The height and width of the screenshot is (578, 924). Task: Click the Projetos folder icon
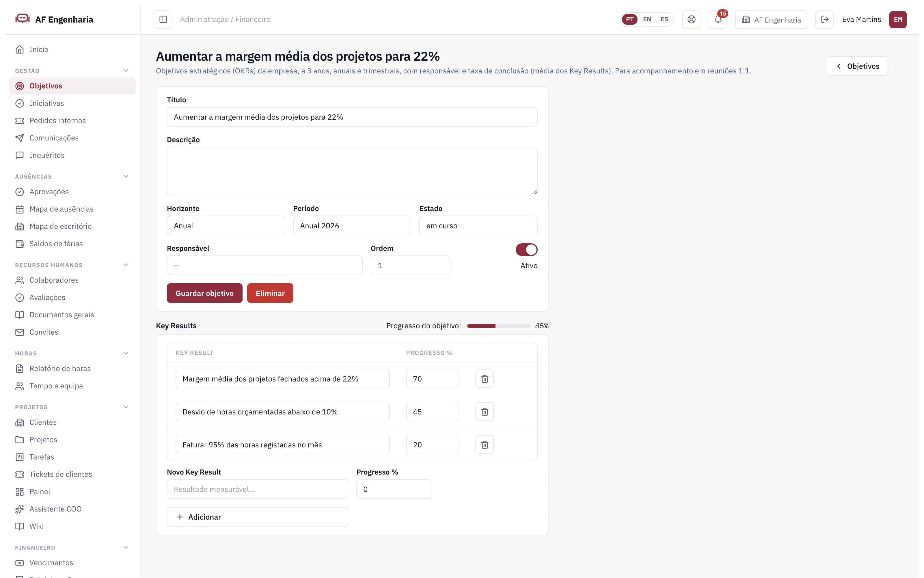(19, 440)
